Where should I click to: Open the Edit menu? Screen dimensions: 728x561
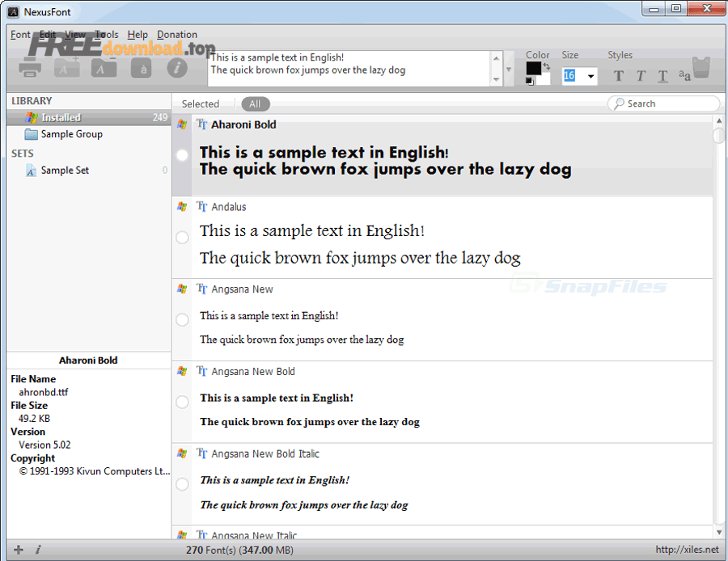pyautogui.click(x=48, y=34)
